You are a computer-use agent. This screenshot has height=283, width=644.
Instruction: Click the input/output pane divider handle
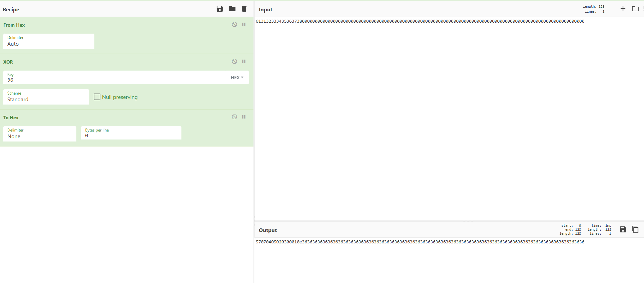pyautogui.click(x=468, y=221)
